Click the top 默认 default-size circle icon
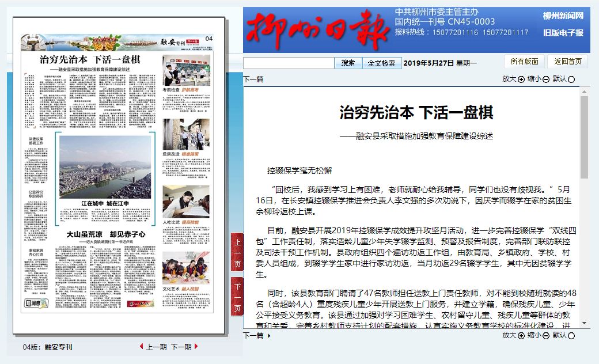The width and height of the screenshot is (599, 364). point(571,79)
